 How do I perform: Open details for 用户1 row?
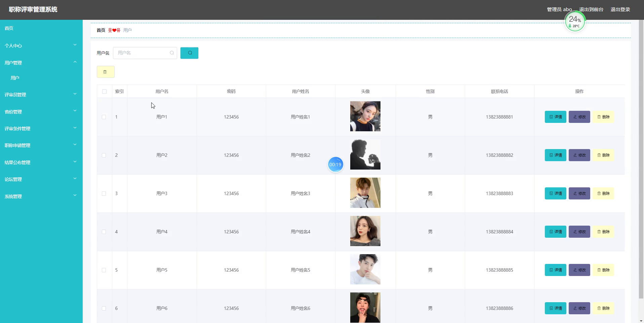tap(555, 117)
